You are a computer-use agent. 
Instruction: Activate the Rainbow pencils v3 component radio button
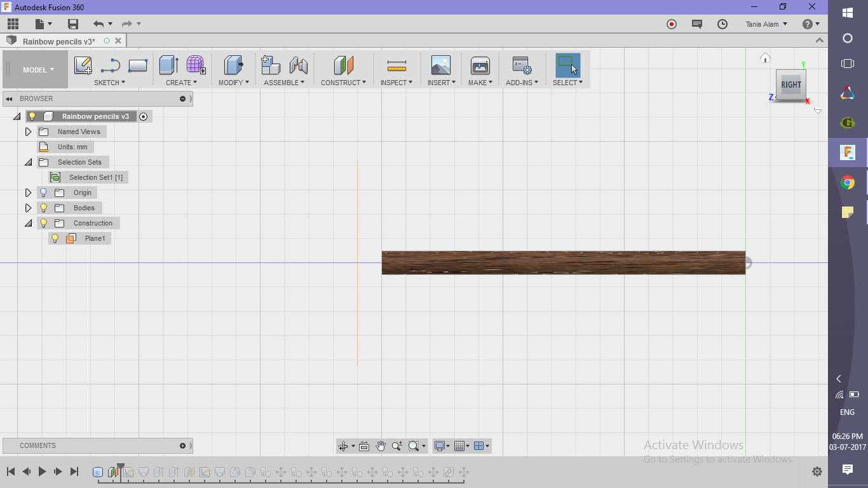tap(144, 116)
